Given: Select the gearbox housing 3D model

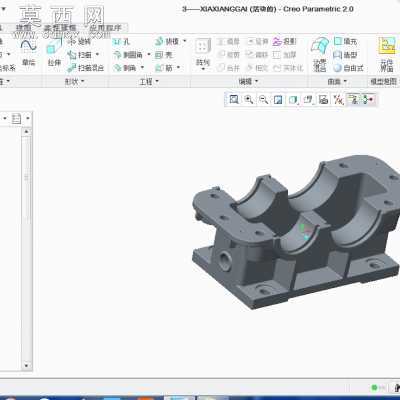Looking at the screenshot, I should (296, 231).
